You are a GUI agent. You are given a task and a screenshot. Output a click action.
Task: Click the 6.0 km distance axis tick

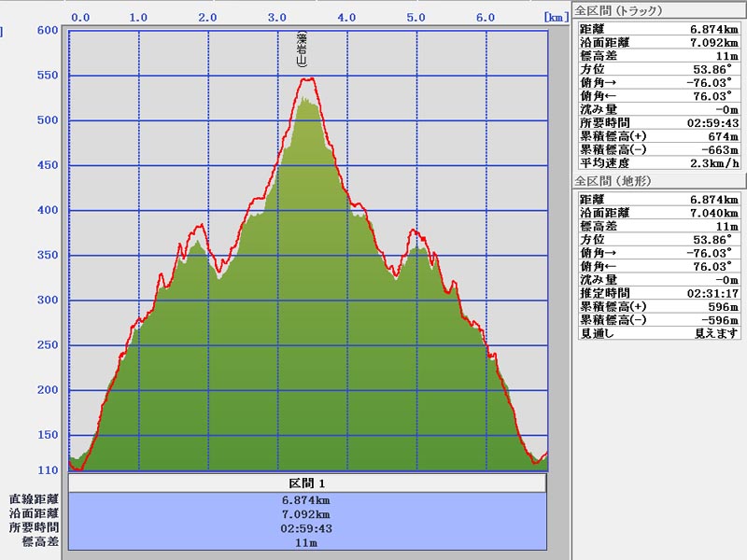click(x=485, y=17)
